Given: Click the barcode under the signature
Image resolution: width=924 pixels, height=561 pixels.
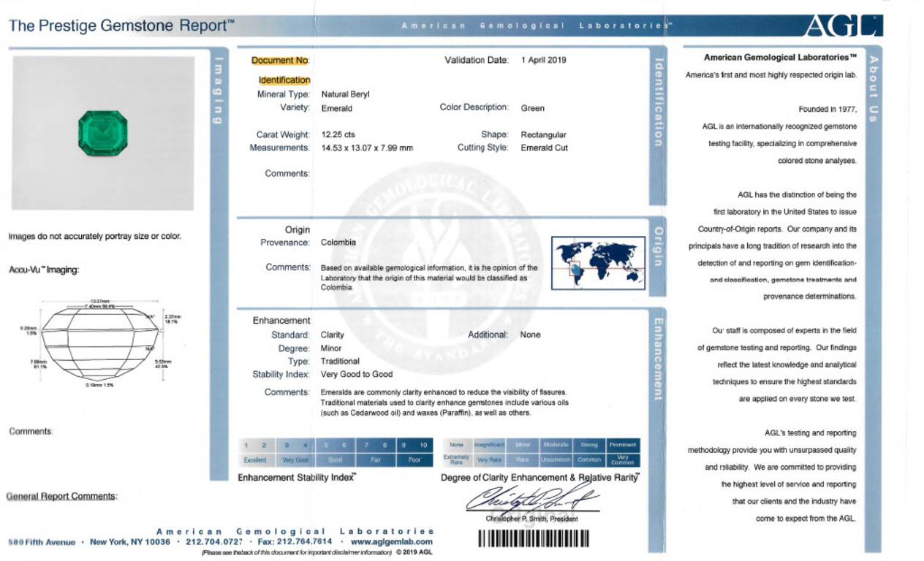Looking at the screenshot, I should point(534,538).
